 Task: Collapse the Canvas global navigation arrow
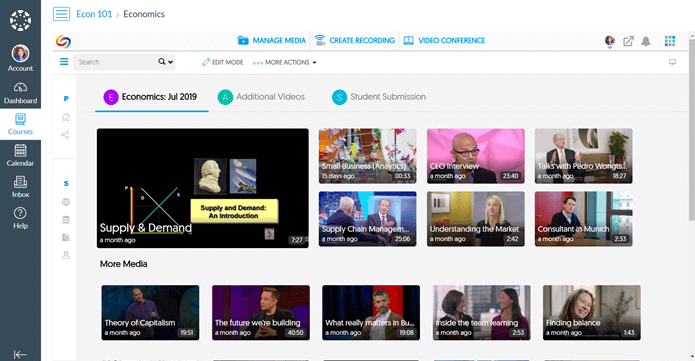coord(20,354)
